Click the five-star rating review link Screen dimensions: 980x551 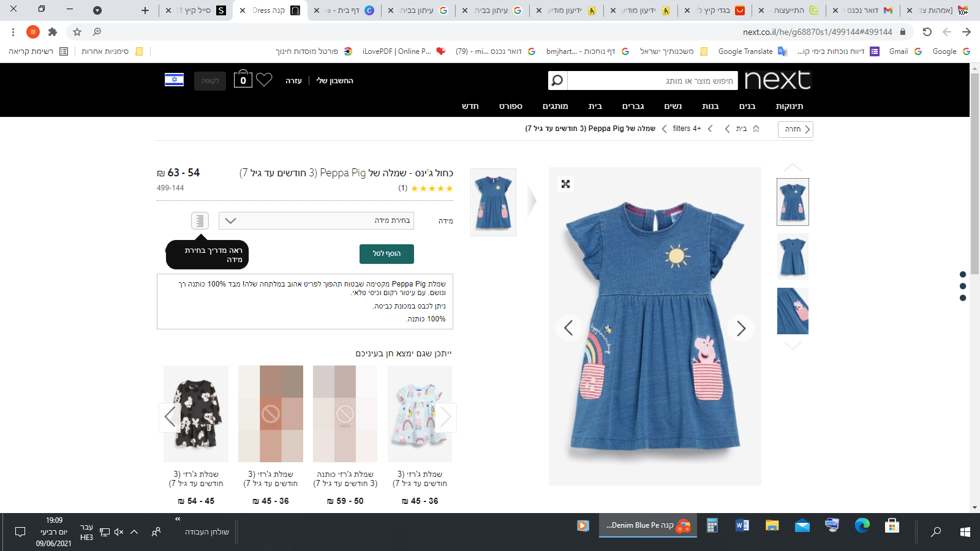coord(431,188)
